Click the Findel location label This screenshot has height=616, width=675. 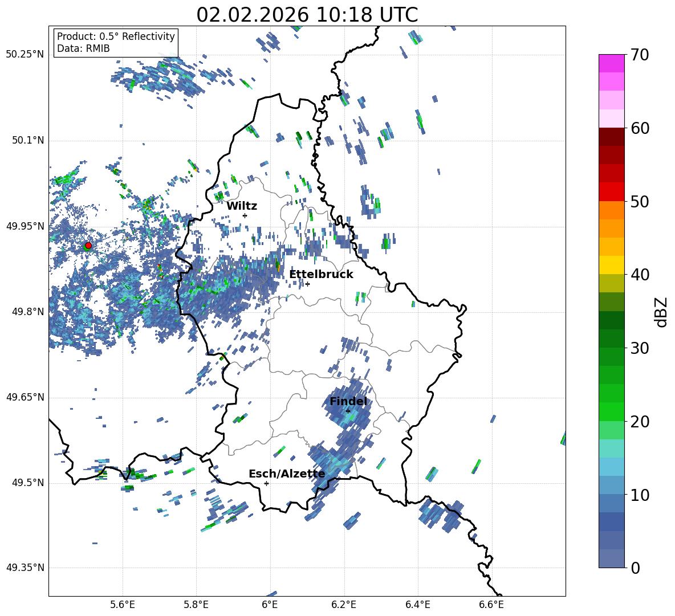click(x=348, y=401)
